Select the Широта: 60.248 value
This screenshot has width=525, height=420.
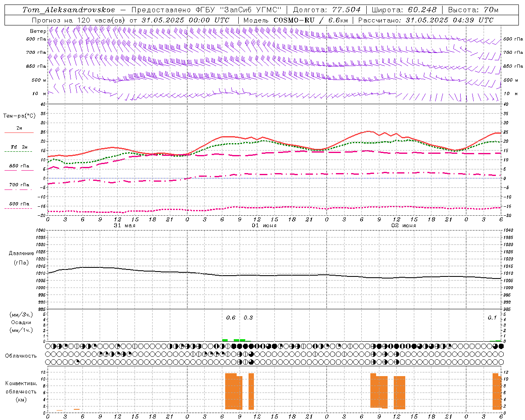point(404,10)
